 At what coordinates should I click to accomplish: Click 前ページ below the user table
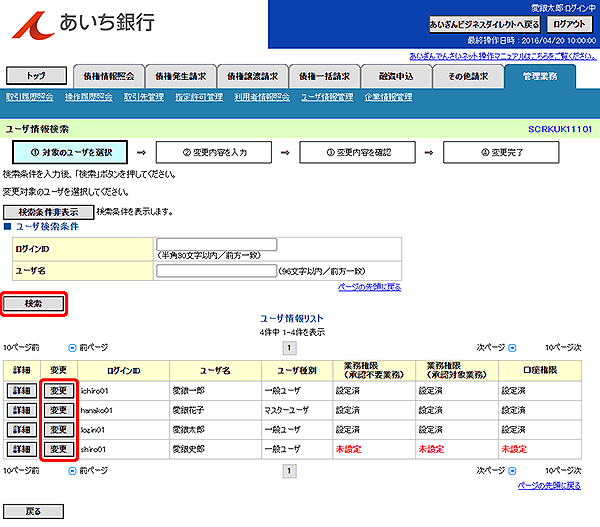coord(94,470)
